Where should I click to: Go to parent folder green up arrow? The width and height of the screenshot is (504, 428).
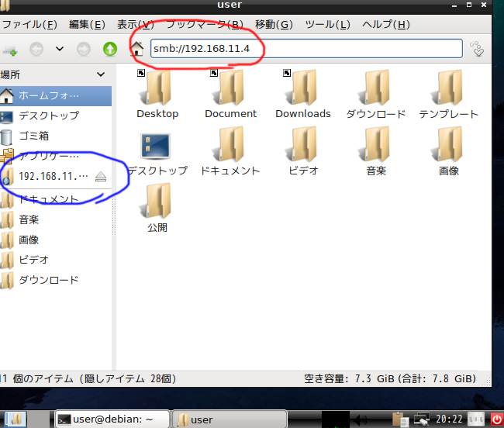click(x=110, y=49)
